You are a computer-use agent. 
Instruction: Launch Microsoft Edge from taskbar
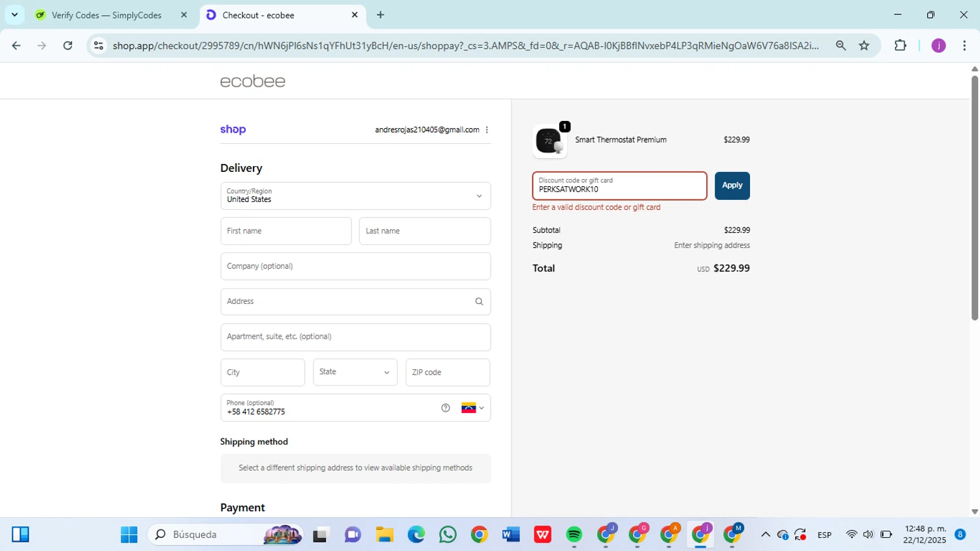coord(416,535)
